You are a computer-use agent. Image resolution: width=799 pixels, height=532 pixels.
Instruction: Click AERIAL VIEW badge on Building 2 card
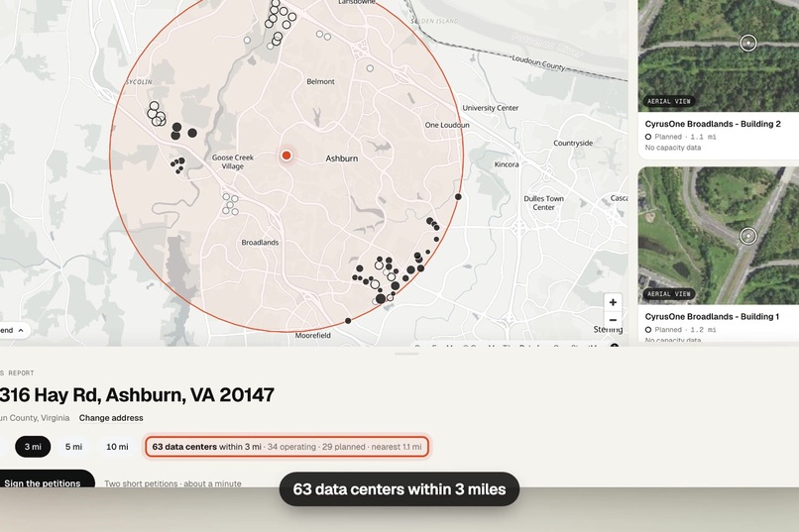[x=669, y=101]
